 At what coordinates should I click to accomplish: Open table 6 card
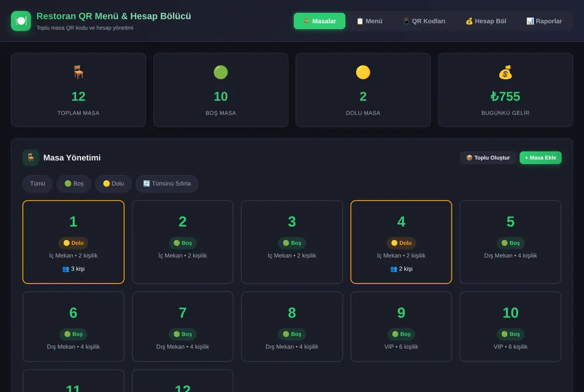(x=73, y=327)
